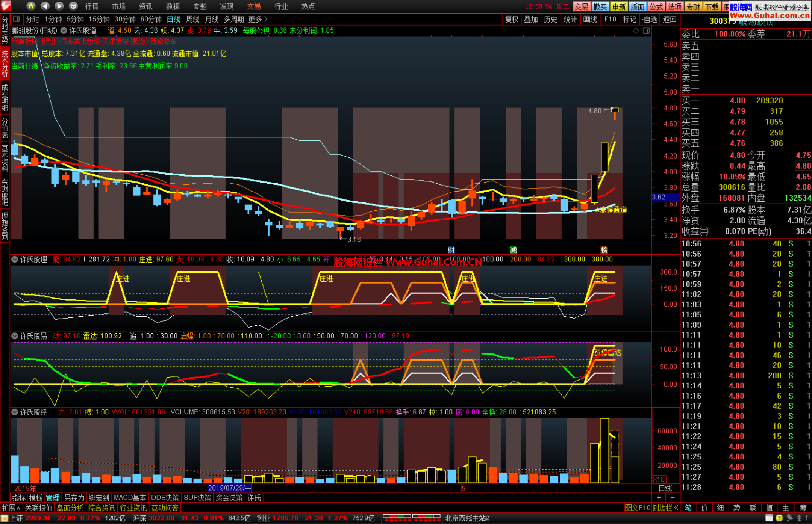Toggle the 标记 mark button
Image resolution: width=812 pixels, height=524 pixels.
(x=630, y=19)
